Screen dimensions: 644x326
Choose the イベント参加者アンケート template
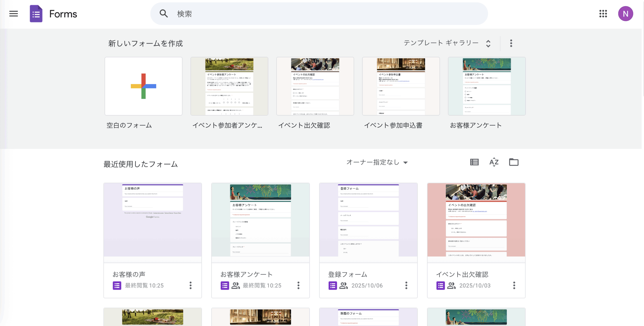point(229,86)
